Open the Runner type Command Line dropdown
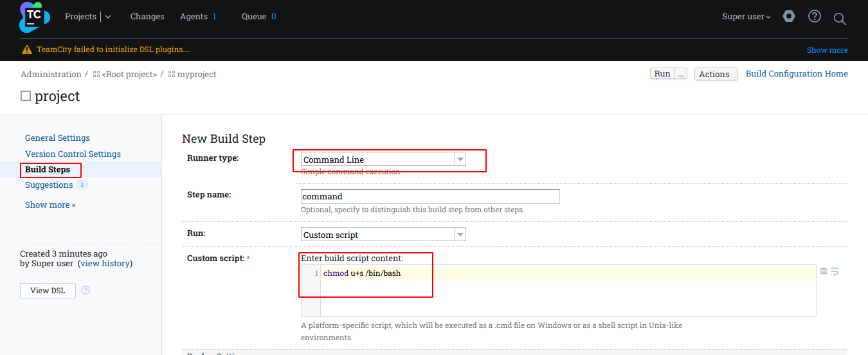 383,159
